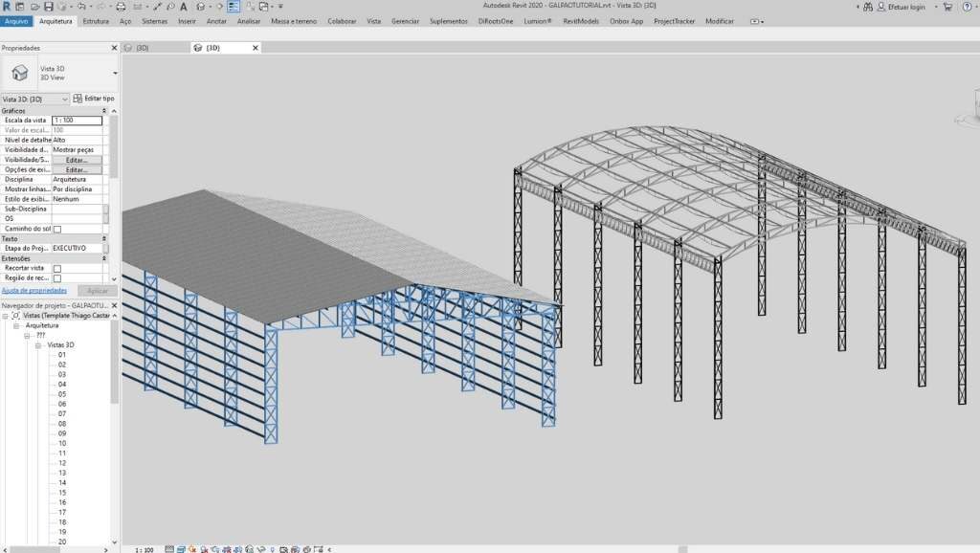The width and height of the screenshot is (980, 553).
Task: Toggle the Caminho do sol checkbox
Action: coord(57,230)
